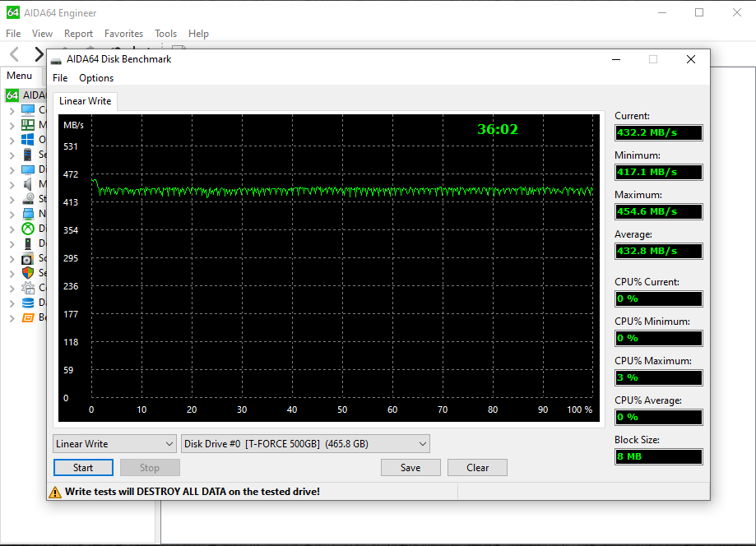Screen dimensions: 756x546
Task: Open the Tools menu
Action: click(165, 33)
